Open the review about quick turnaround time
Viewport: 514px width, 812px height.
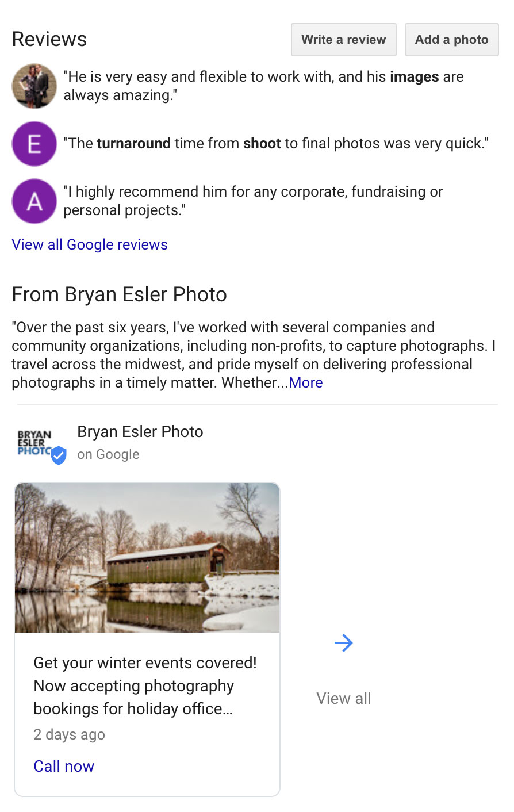point(276,144)
